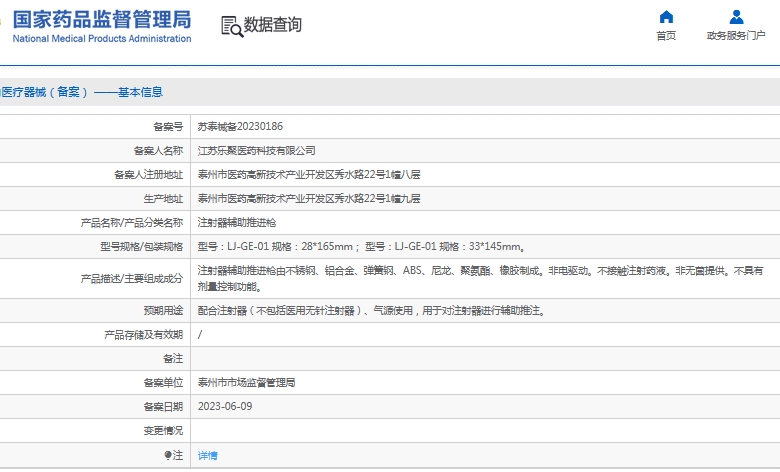Viewport: 780px width, 472px height.
Task: Click the 产品描述/主要组成成分 label
Action: pyautogui.click(x=132, y=279)
